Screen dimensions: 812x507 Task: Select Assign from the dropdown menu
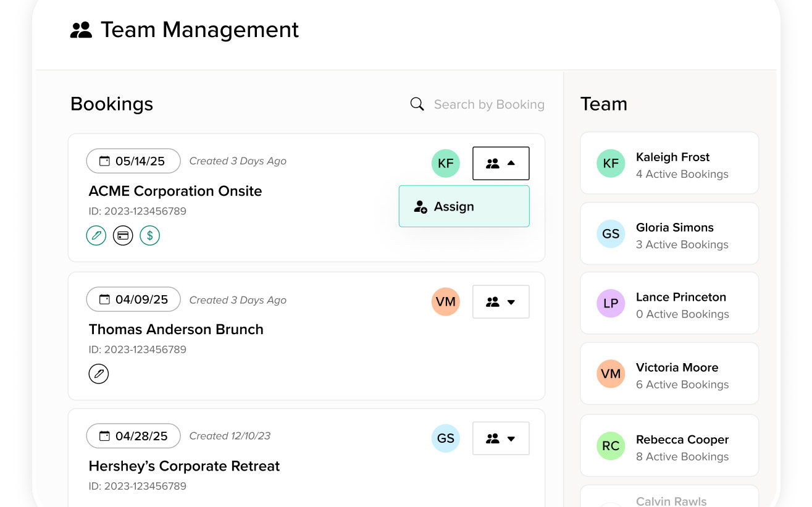pyautogui.click(x=464, y=206)
